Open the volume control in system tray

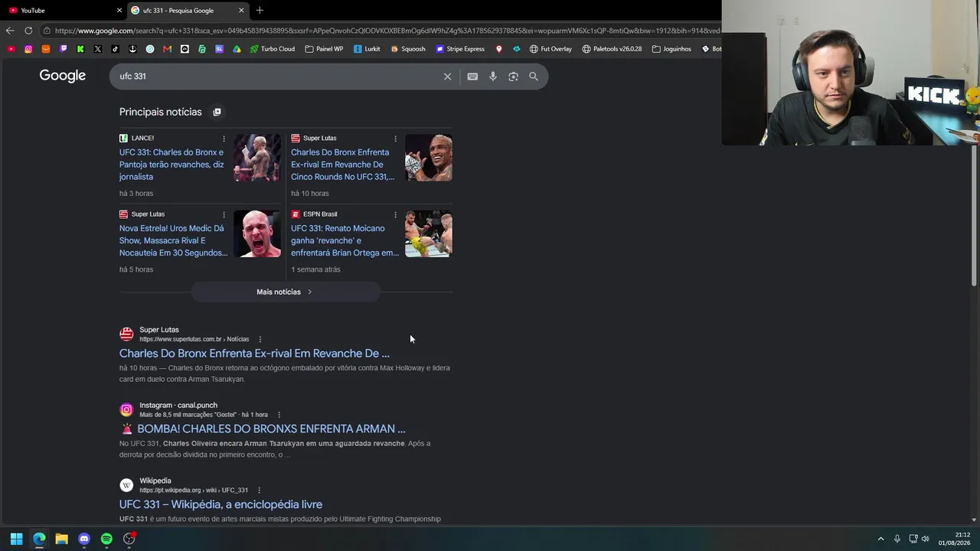[x=925, y=539]
